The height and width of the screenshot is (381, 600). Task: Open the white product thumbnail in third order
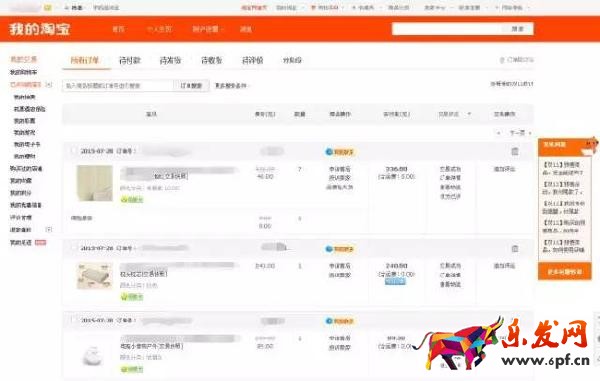(x=93, y=356)
